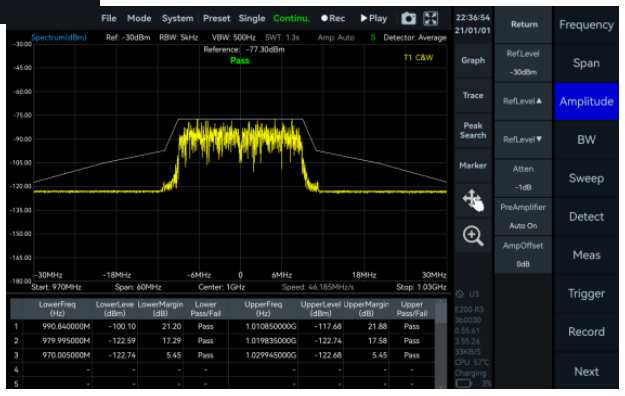Go to the Next menu page
This screenshot has width=625, height=396.
tap(586, 371)
